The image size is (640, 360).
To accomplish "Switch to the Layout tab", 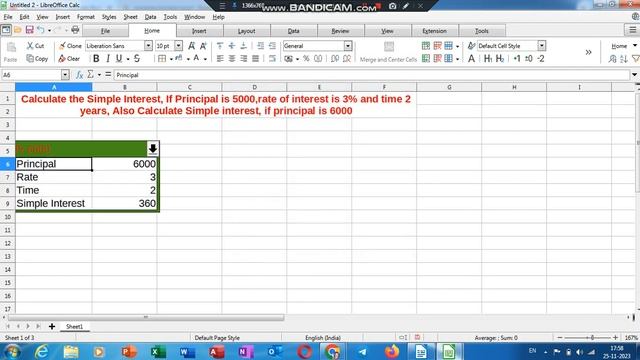I will tap(247, 31).
